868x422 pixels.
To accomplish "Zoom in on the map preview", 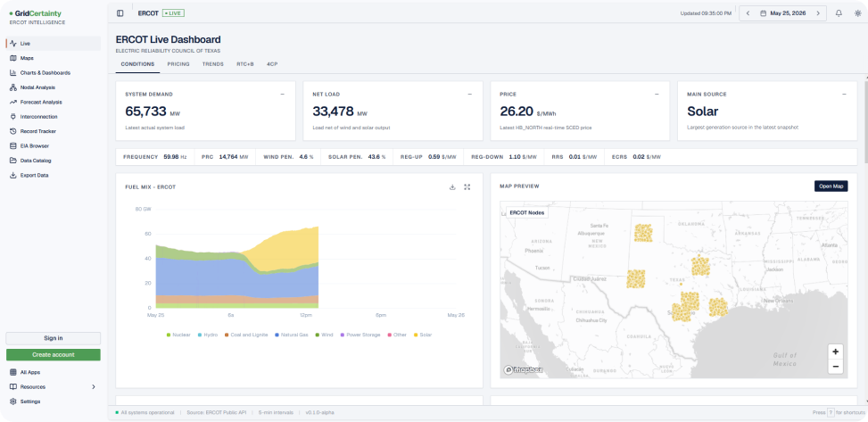I will coord(835,352).
